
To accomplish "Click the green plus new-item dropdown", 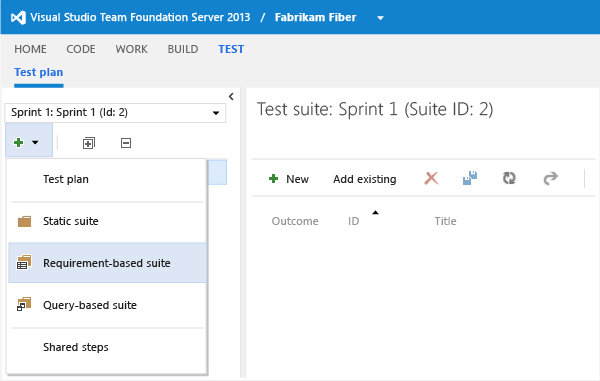I will pos(29,140).
